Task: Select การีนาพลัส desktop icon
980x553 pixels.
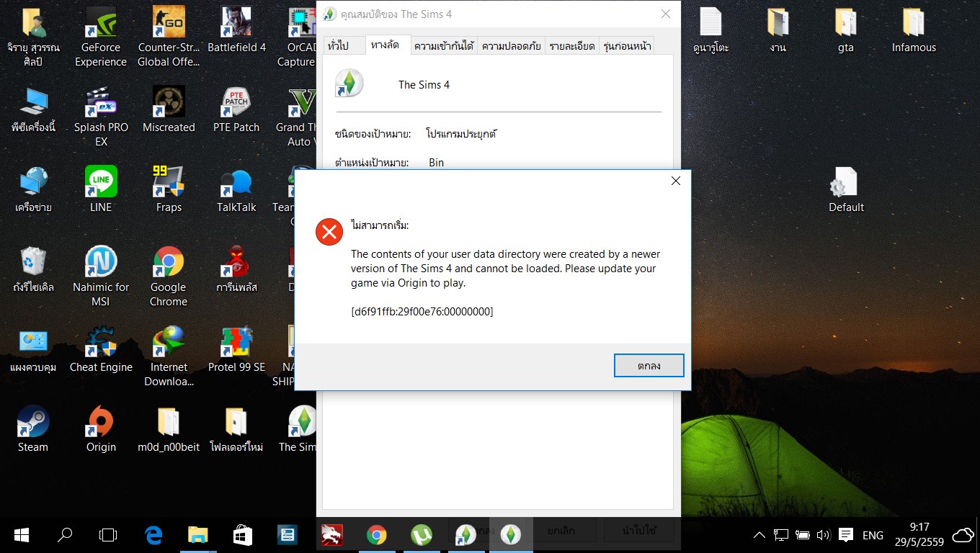Action: click(x=236, y=269)
